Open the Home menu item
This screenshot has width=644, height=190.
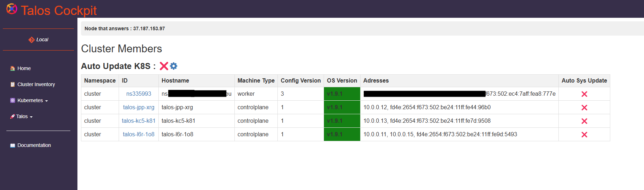coord(24,68)
